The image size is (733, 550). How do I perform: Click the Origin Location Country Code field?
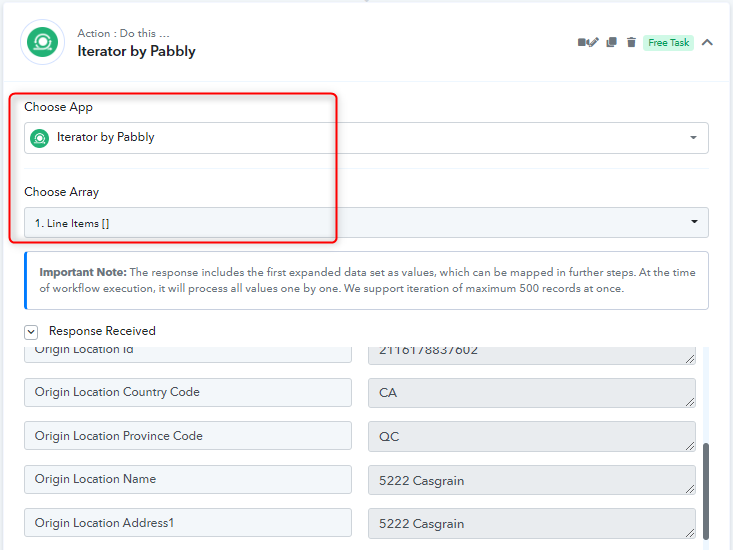click(188, 393)
